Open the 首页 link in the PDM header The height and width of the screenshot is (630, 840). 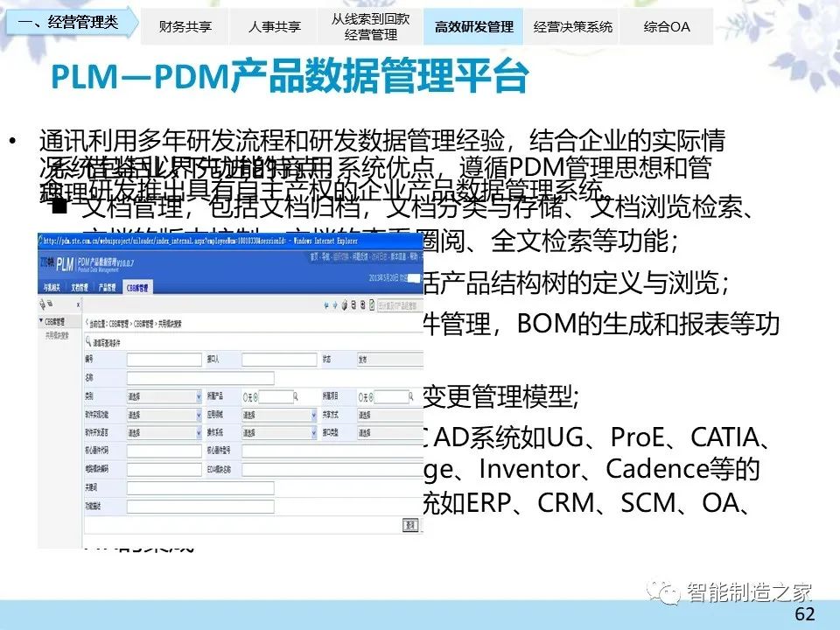point(315,257)
